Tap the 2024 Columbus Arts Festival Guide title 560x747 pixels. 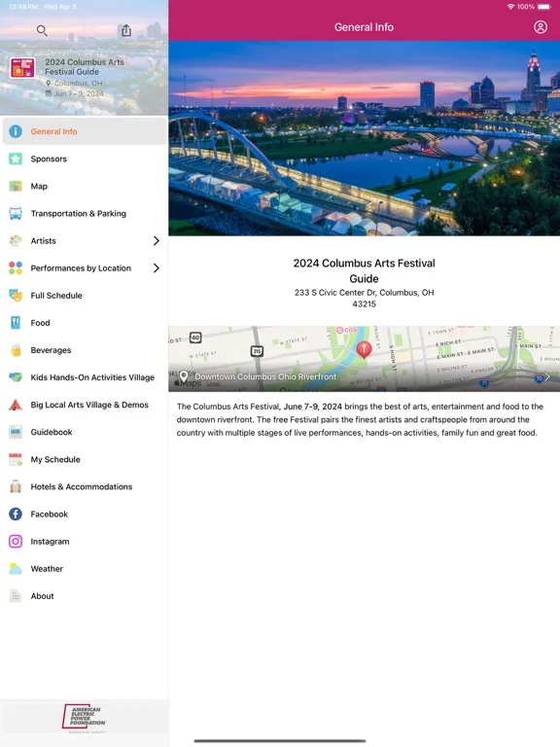pyautogui.click(x=364, y=270)
